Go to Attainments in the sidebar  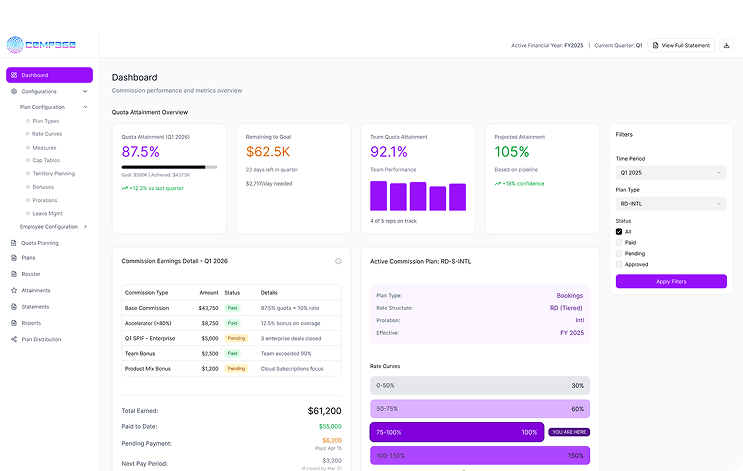(35, 290)
